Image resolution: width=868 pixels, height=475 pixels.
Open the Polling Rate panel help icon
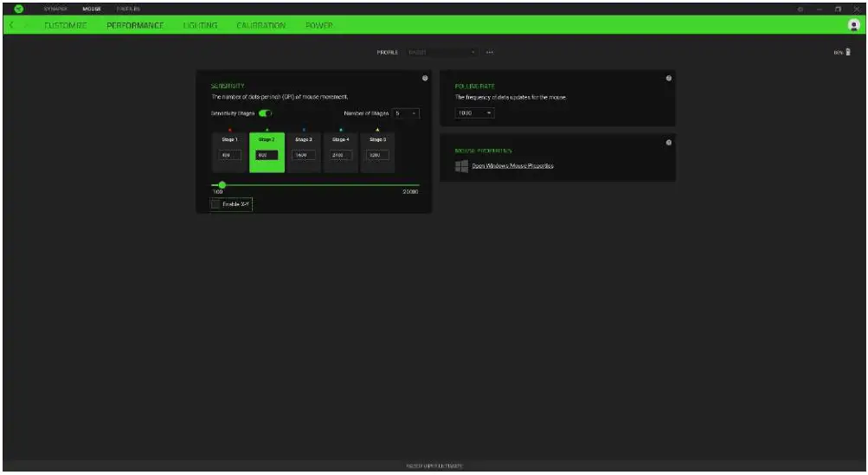point(668,78)
